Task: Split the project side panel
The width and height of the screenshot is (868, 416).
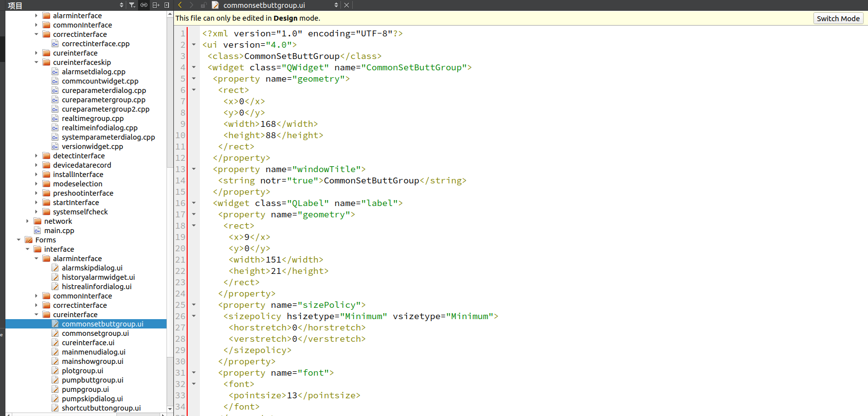Action: [x=156, y=5]
